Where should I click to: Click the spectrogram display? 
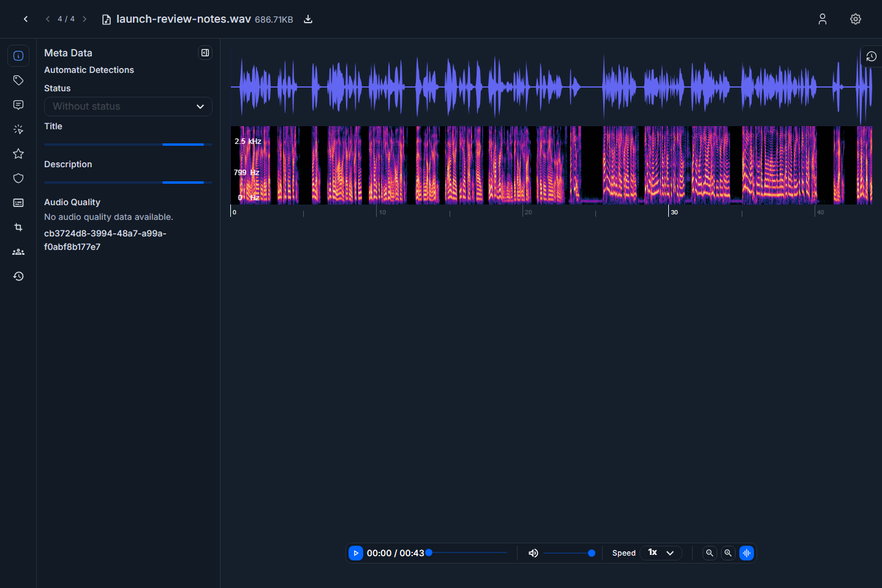click(x=551, y=165)
